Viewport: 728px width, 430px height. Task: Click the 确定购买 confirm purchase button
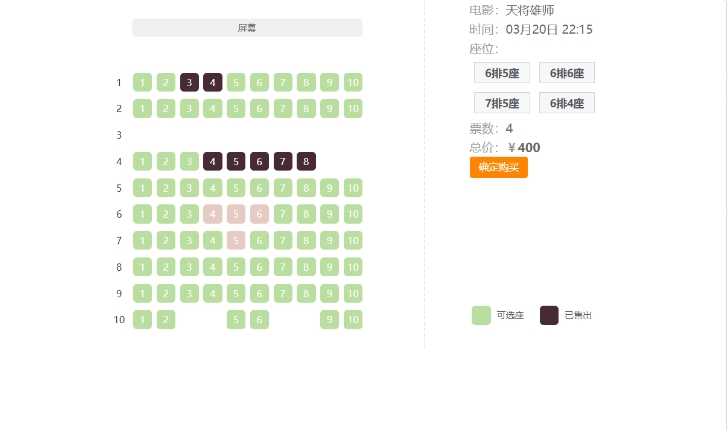click(x=498, y=167)
